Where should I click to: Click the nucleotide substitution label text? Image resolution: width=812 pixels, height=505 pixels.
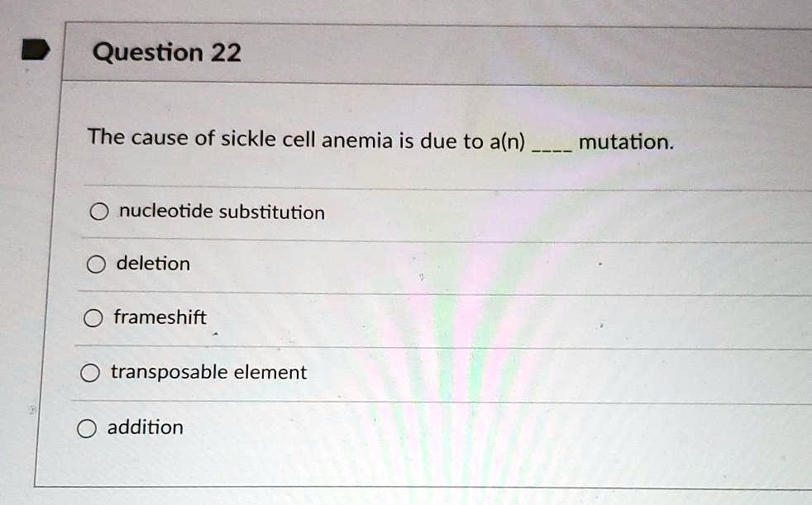click(x=220, y=212)
